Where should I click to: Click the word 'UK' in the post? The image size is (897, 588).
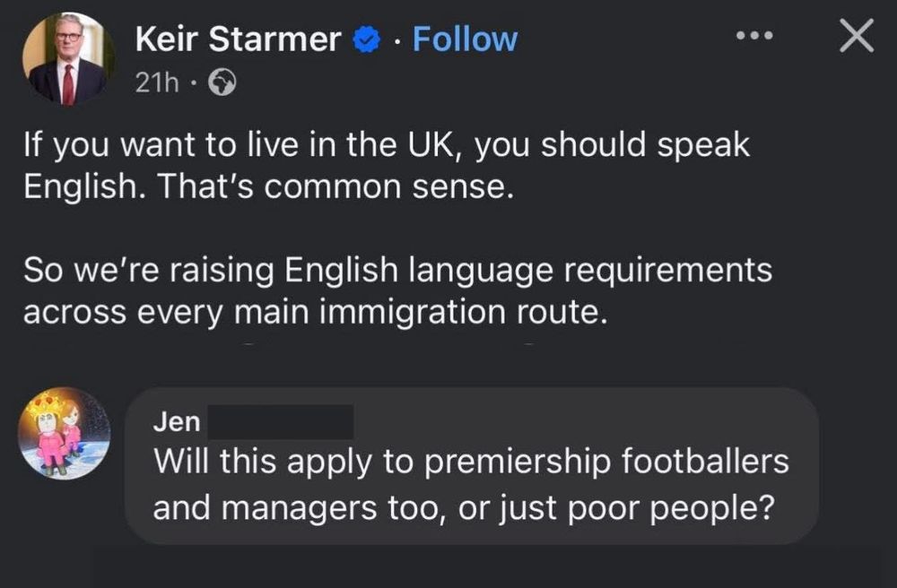coord(432,147)
